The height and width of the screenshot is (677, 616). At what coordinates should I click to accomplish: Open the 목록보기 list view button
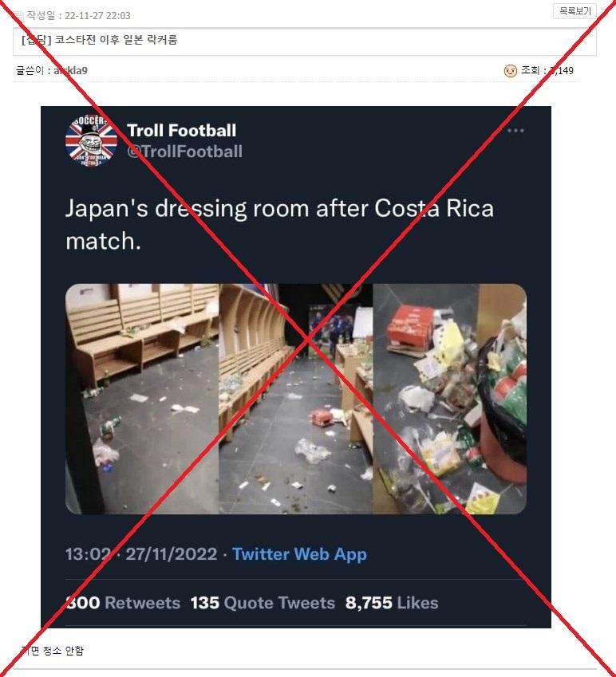click(575, 11)
